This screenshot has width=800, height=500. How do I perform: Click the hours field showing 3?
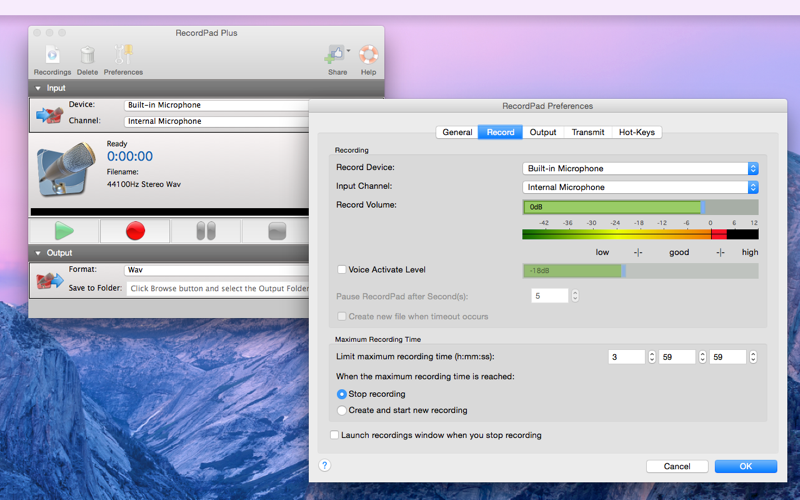pyautogui.click(x=627, y=357)
